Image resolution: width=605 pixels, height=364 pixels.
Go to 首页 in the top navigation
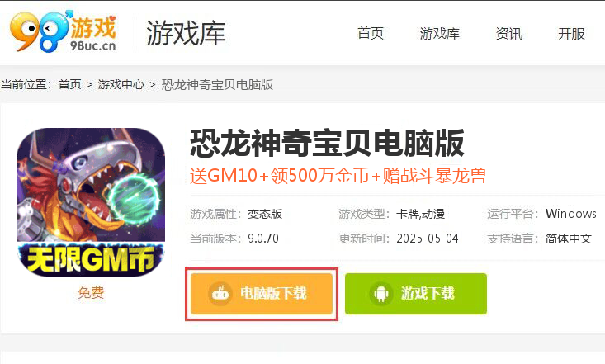(371, 34)
